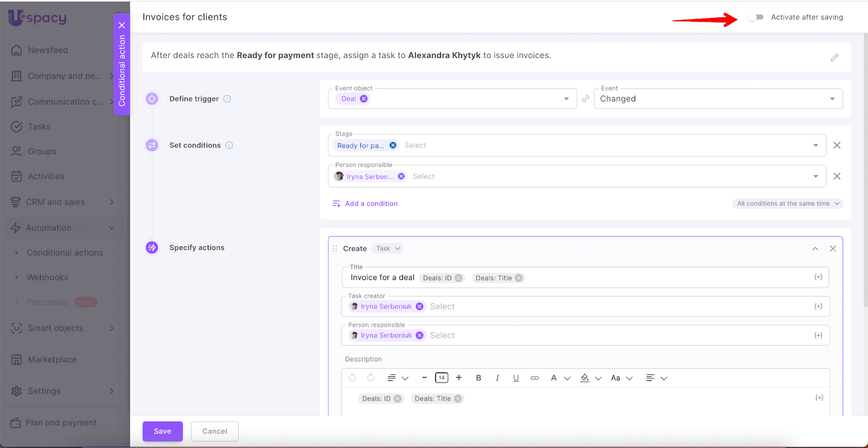The image size is (868, 448).
Task: Expand All conditions at the same time selector
Action: [787, 203]
